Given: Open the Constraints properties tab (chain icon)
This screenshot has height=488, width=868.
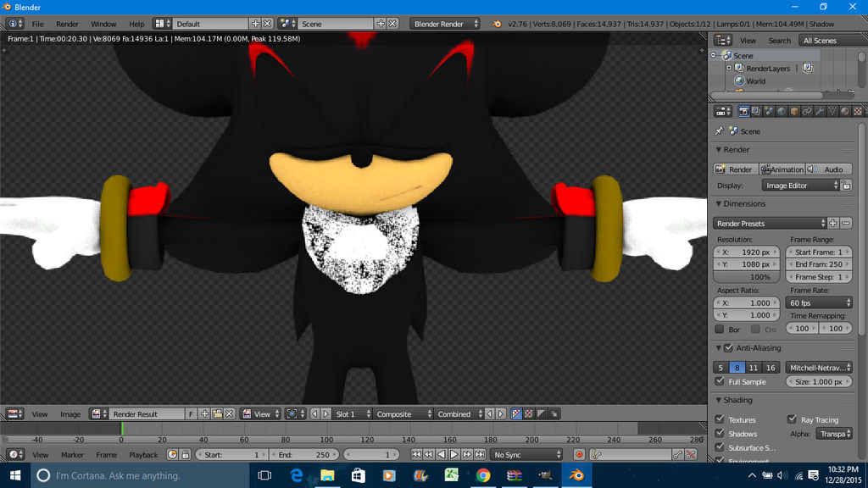Looking at the screenshot, I should point(807,111).
